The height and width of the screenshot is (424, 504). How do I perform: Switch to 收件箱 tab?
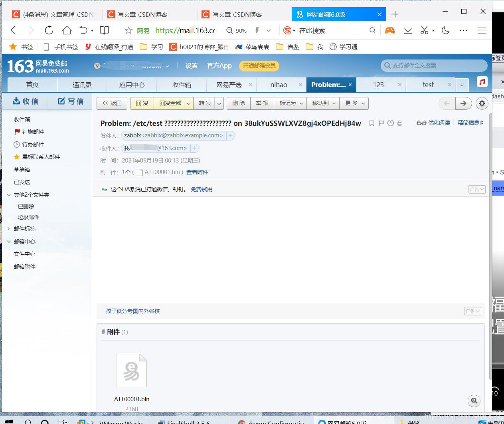pyautogui.click(x=182, y=85)
